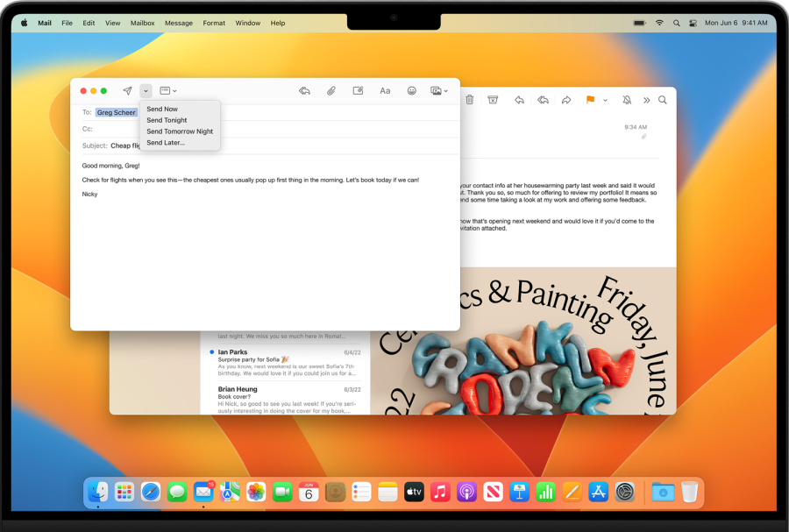Open the Message menu
The image size is (789, 532).
click(179, 23)
